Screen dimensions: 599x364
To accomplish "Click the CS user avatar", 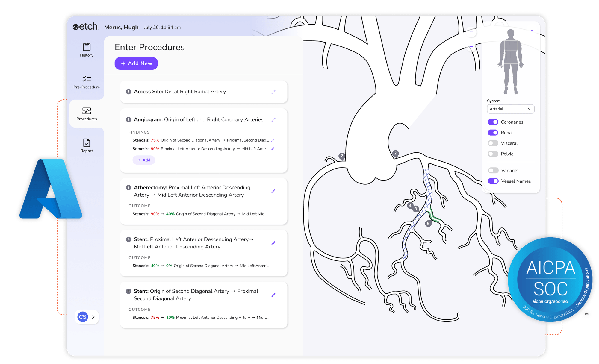I will (x=83, y=317).
